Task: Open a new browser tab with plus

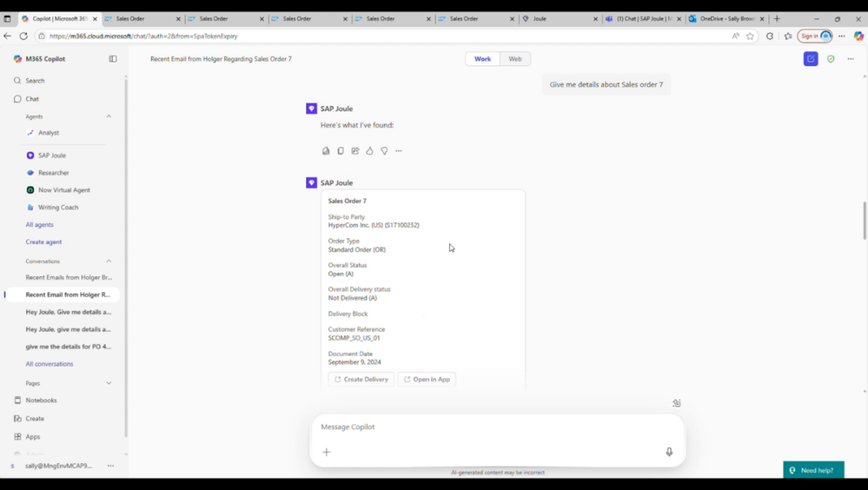Action: click(777, 19)
